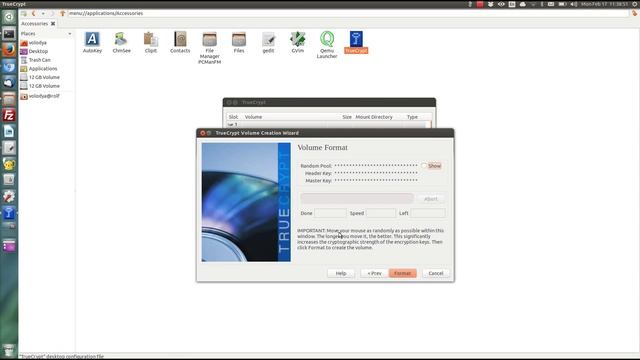Open the session gear menu in top panel
This screenshot has width=640, height=360.
[635, 4]
